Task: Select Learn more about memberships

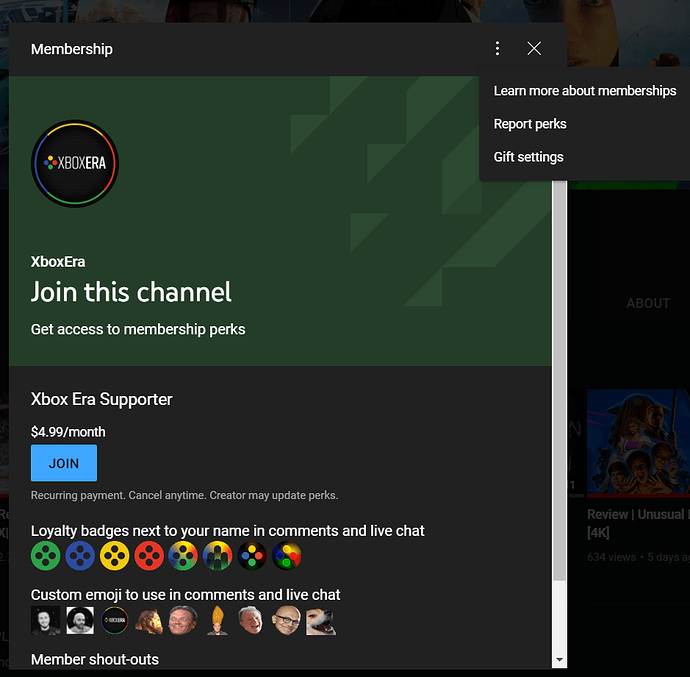Action: (585, 91)
